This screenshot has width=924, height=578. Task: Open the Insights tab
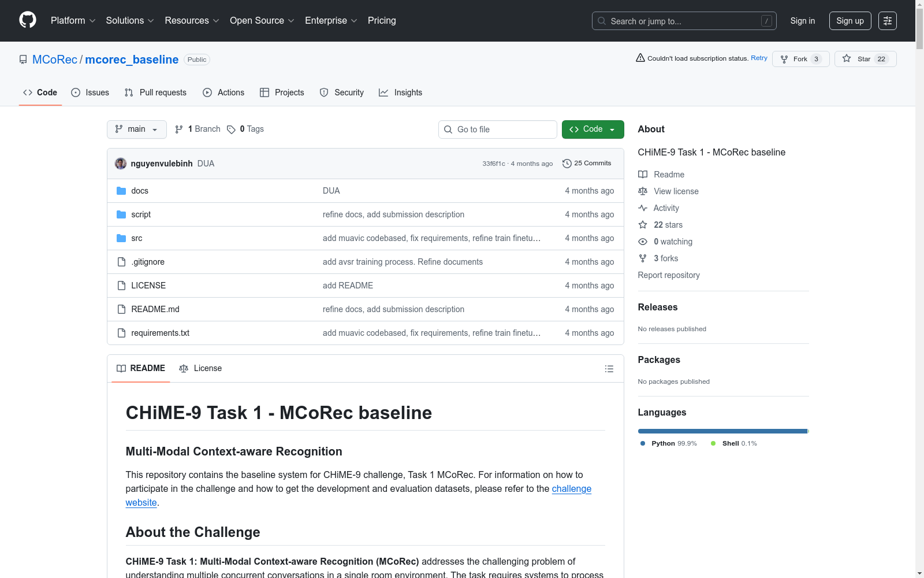[400, 92]
